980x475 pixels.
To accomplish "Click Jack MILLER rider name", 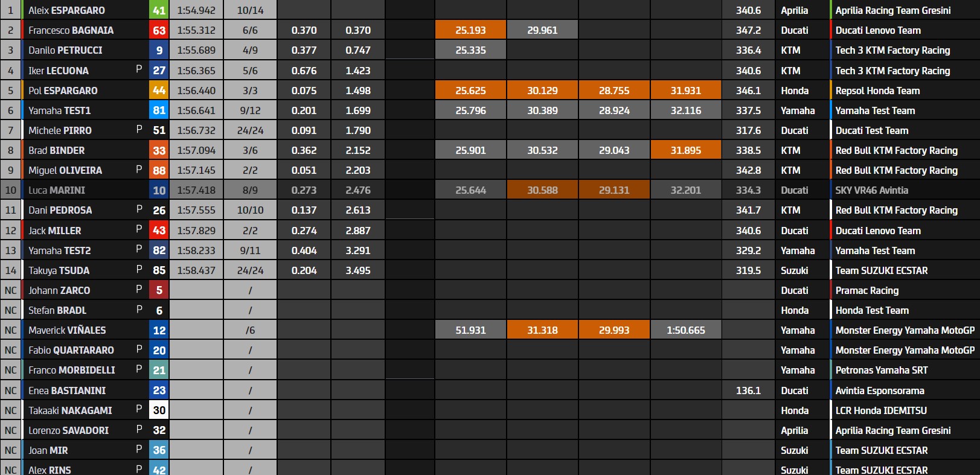I will click(54, 231).
